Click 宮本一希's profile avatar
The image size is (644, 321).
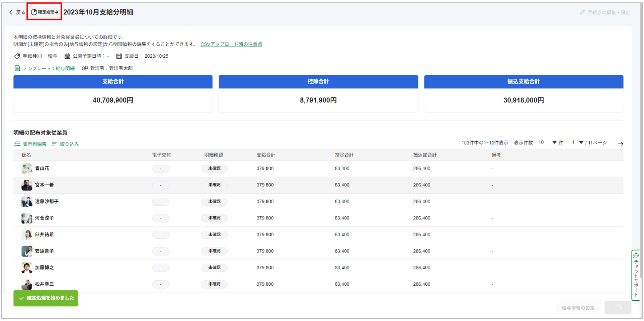click(27, 185)
